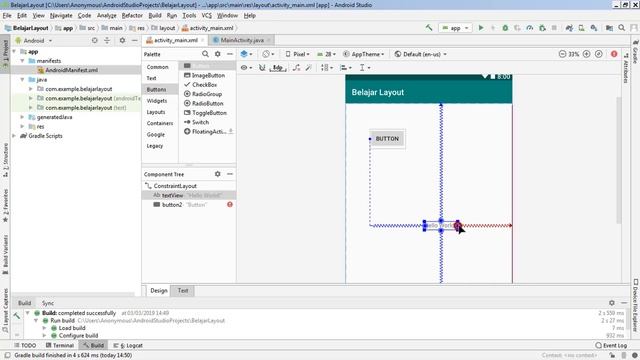Select ToggleButton in the palette
This screenshot has width=640, height=360.
tap(205, 113)
